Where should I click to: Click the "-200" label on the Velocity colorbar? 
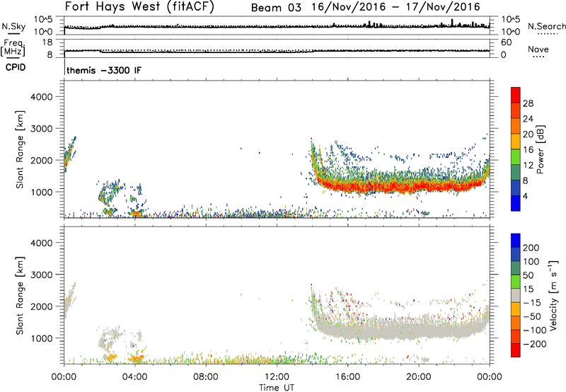click(x=534, y=344)
